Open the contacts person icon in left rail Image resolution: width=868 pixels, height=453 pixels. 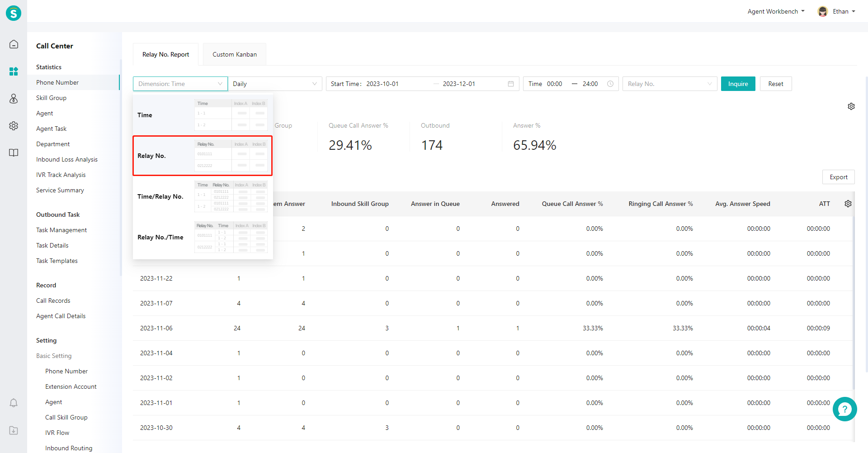[x=14, y=98]
